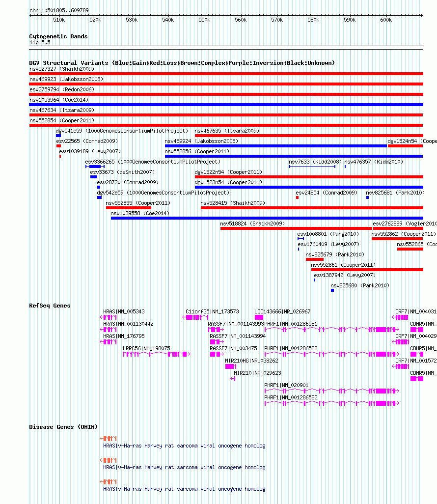This screenshot has height=504, width=437.
Task: Click the esv24854 (Conrad2009) label
Action: [327, 193]
